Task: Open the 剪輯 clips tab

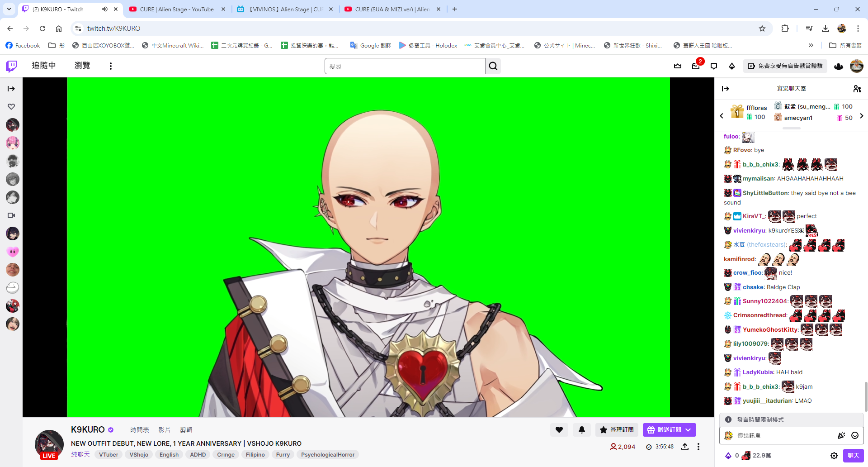Action: pos(186,430)
